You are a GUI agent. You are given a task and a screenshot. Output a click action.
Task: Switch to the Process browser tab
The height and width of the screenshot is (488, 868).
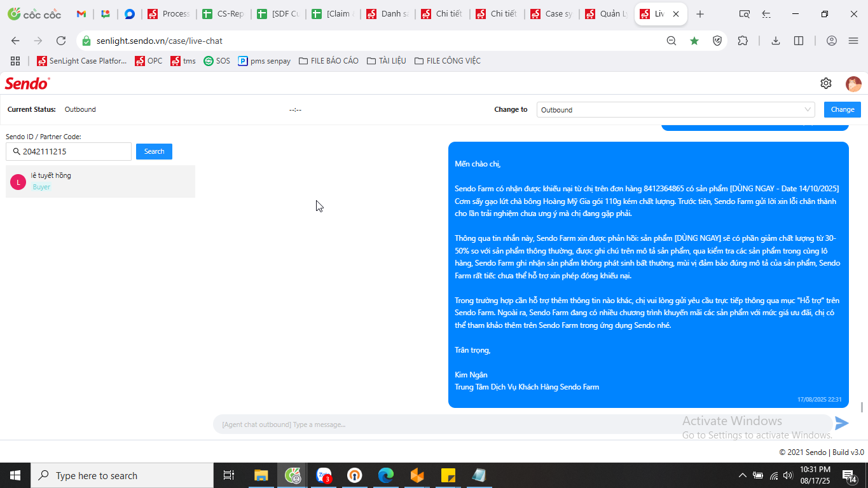point(169,14)
